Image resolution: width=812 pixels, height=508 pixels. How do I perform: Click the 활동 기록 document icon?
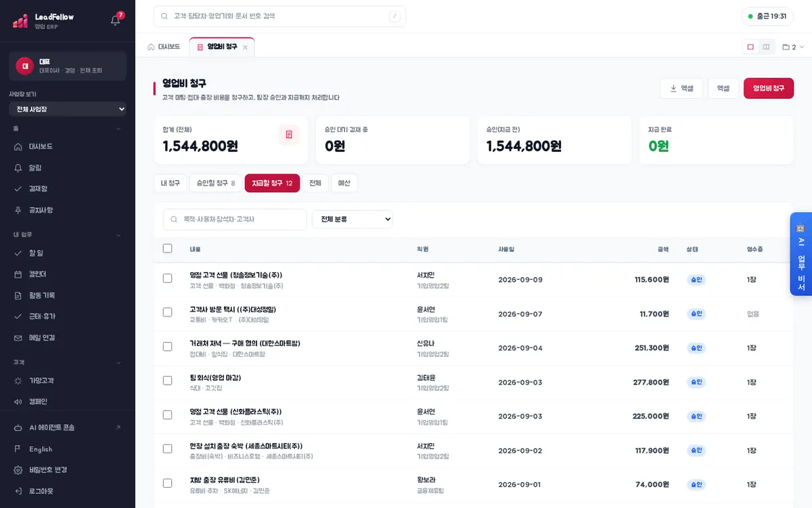[18, 295]
